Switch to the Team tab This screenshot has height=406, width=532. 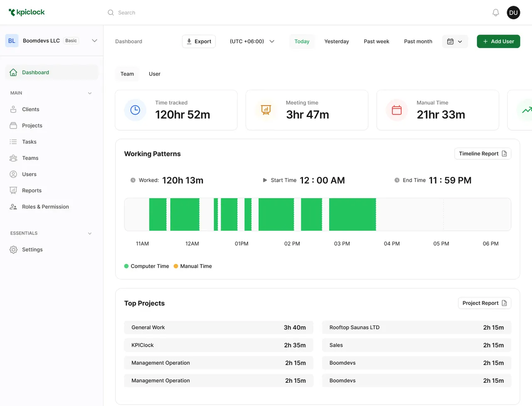[x=127, y=74]
